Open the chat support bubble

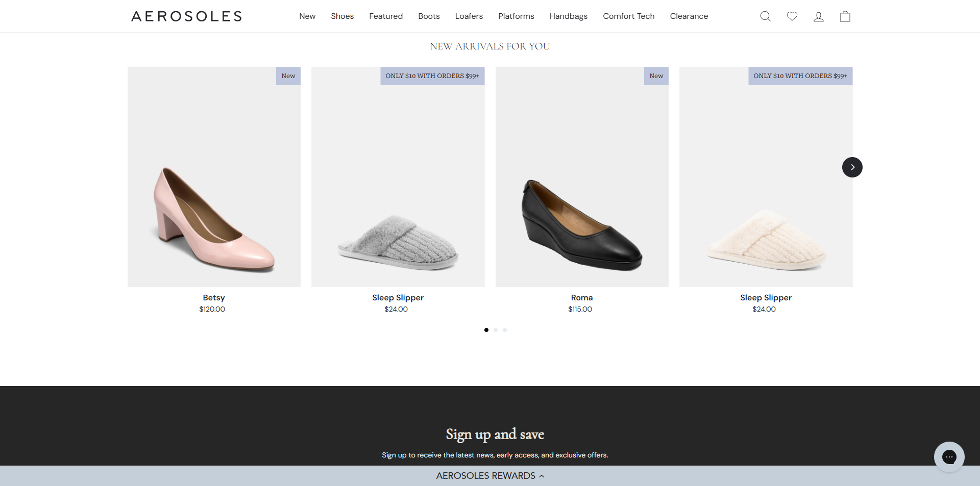tap(949, 457)
